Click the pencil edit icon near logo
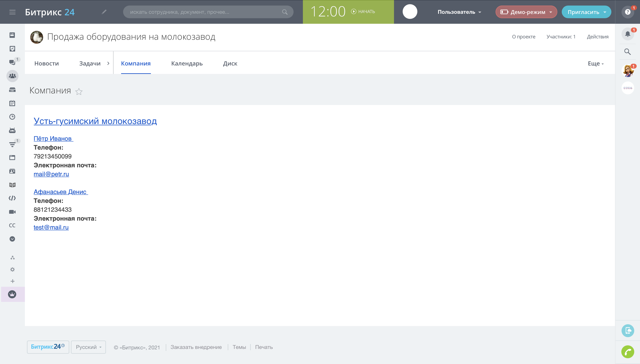The height and width of the screenshot is (364, 640). tap(104, 12)
